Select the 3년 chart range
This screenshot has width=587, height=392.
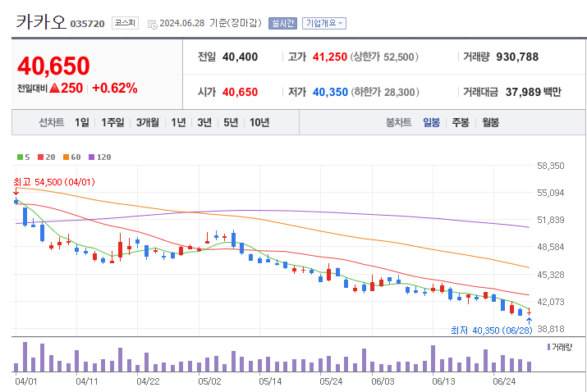click(204, 122)
